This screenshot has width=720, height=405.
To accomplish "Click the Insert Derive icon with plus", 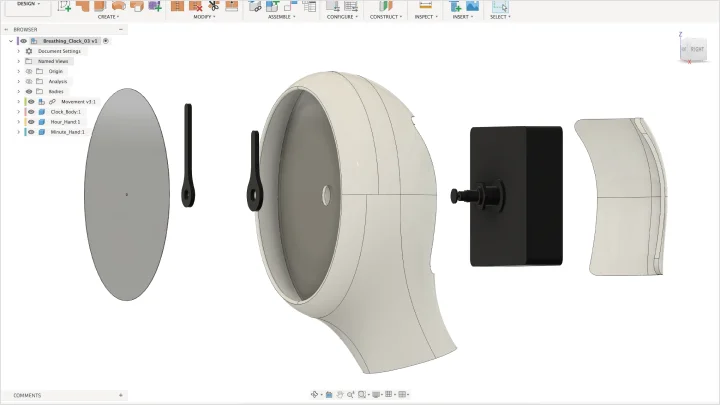I will [455, 6].
